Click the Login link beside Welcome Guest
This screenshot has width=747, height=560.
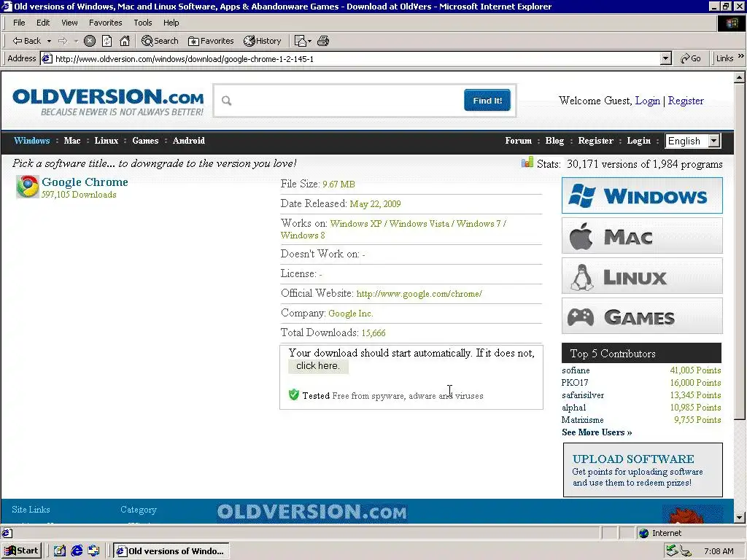pos(648,101)
